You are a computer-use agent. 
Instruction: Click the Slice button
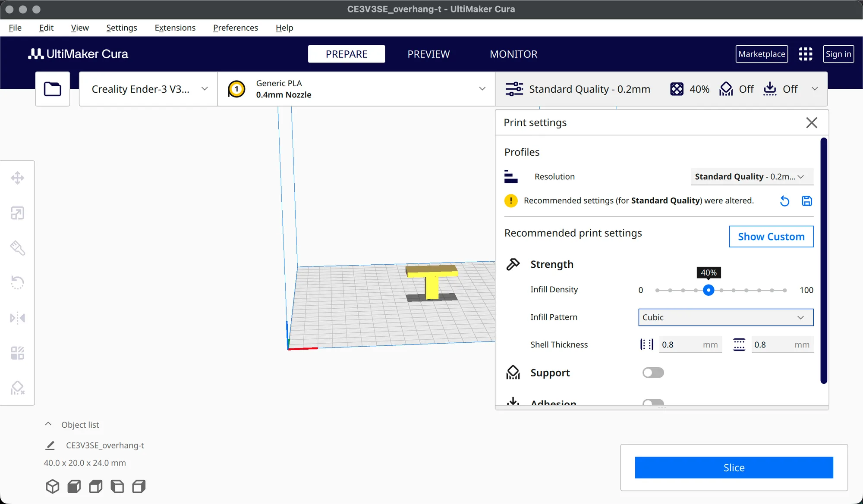click(x=734, y=467)
